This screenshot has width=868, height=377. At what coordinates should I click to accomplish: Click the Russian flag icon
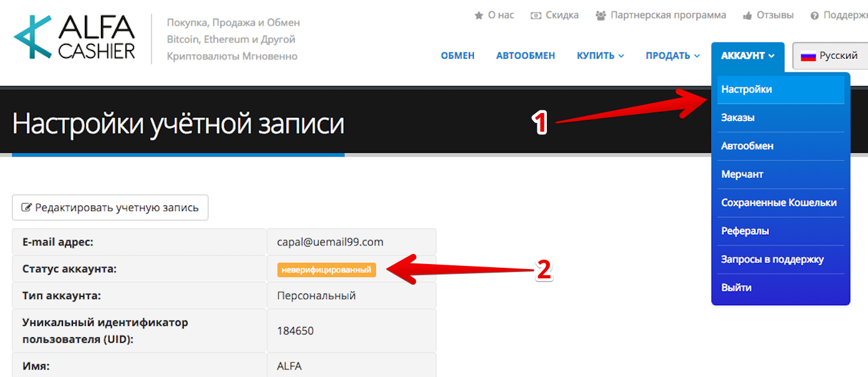coord(809,56)
